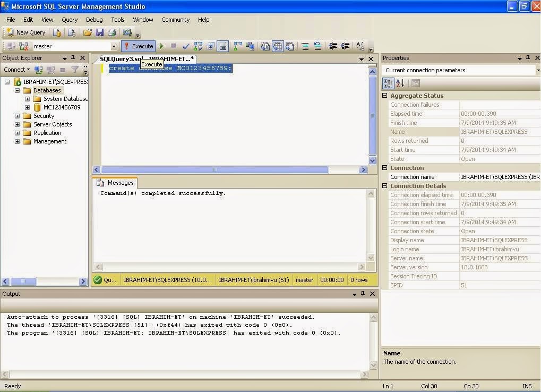Open the Edit menu
This screenshot has height=392, width=541.
pyautogui.click(x=28, y=20)
